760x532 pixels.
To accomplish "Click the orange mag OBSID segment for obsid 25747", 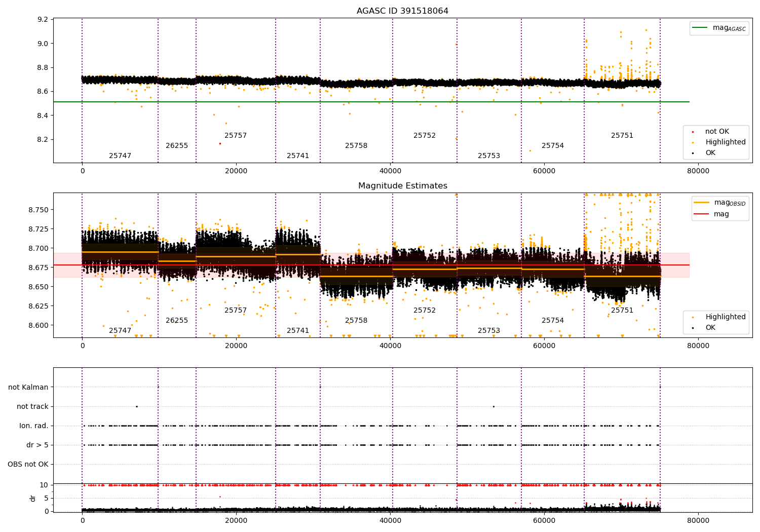I will click(120, 252).
